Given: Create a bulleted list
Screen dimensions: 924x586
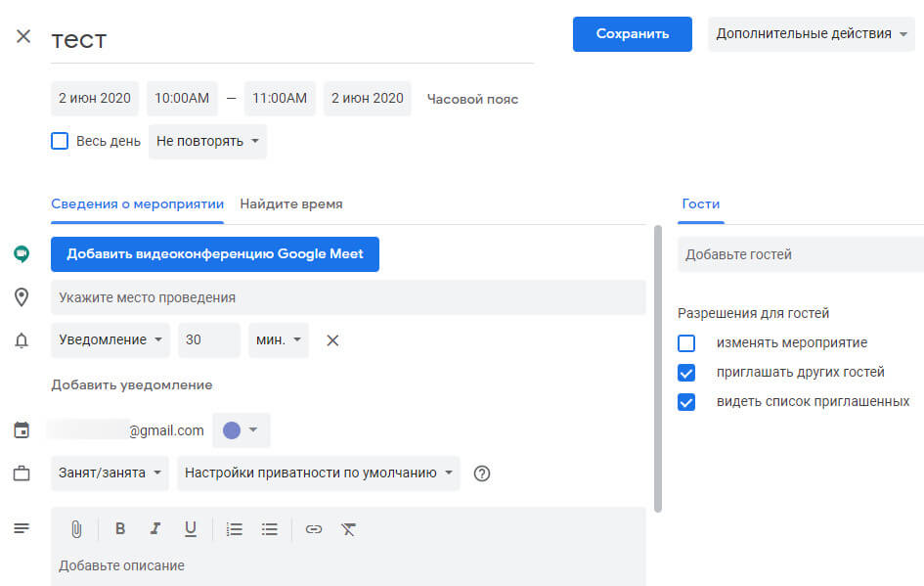Looking at the screenshot, I should pyautogui.click(x=271, y=529).
